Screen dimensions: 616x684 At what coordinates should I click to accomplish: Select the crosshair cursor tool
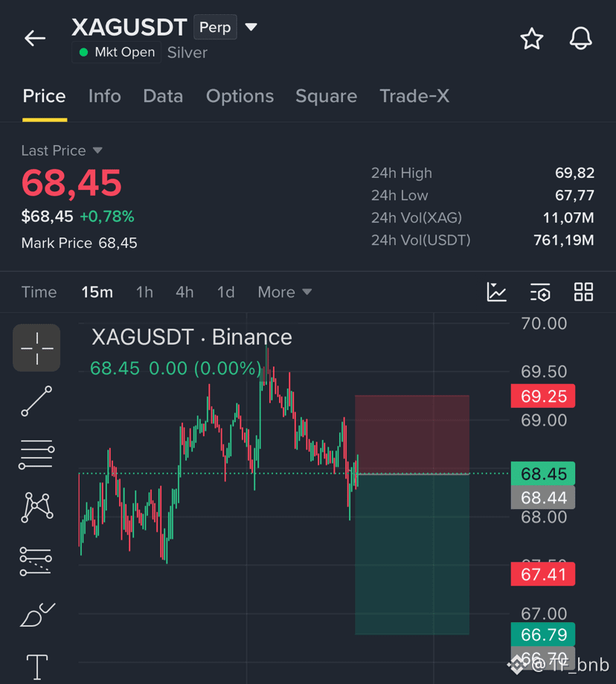tap(36, 348)
